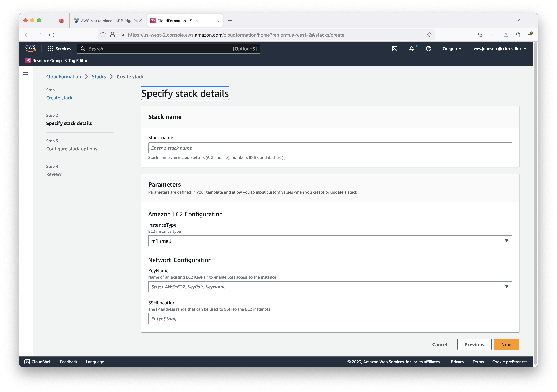557x392 pixels.
Task: Open the tracking protection shield icon
Action: [103, 35]
